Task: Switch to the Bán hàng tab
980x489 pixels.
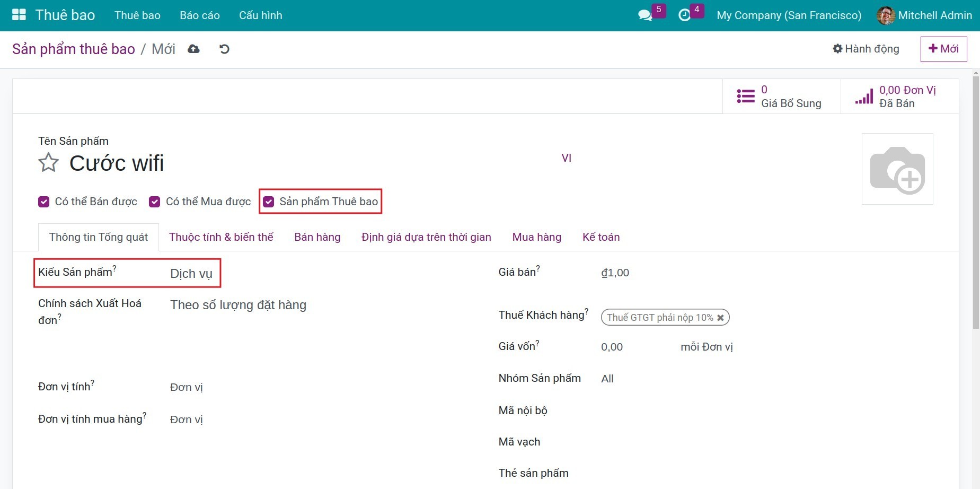Action: [x=317, y=237]
